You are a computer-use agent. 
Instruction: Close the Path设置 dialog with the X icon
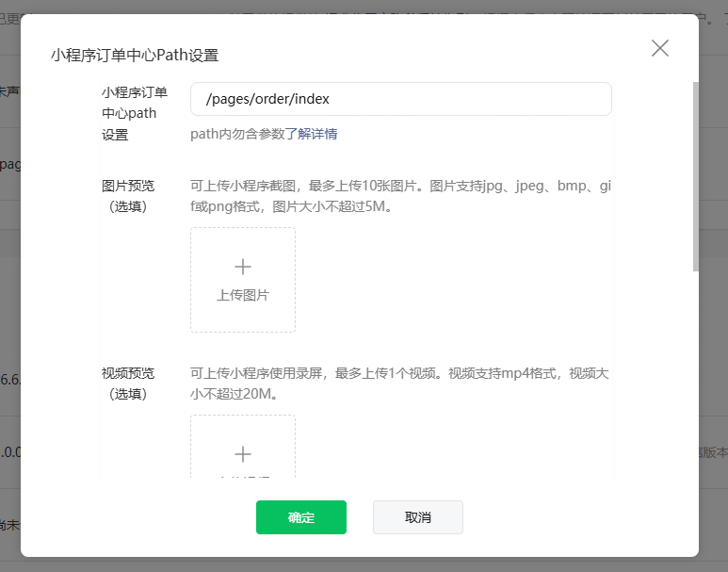click(660, 48)
